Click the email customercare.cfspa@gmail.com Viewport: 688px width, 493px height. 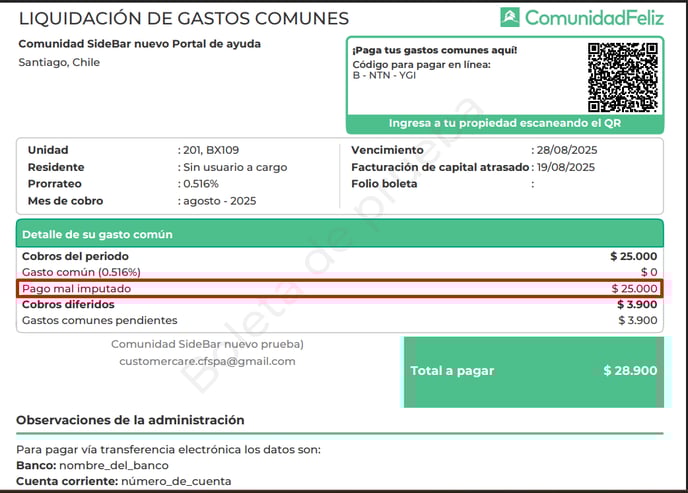coord(208,361)
